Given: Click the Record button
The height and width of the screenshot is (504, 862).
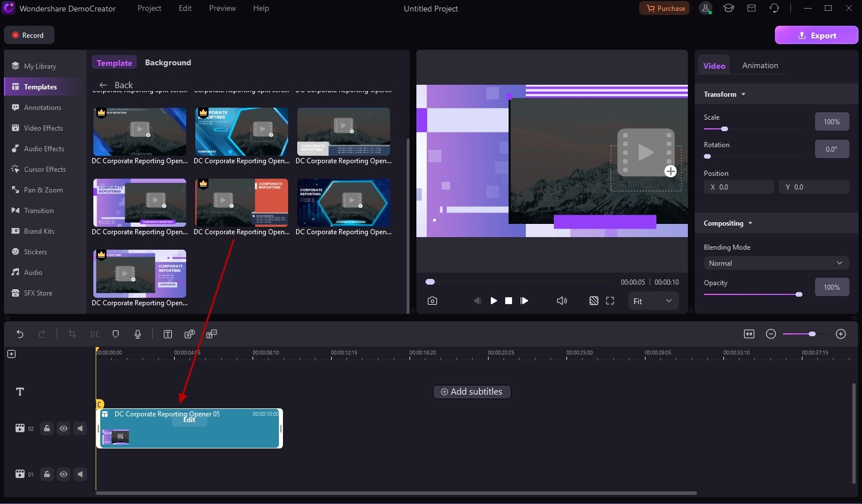Looking at the screenshot, I should click(x=29, y=36).
